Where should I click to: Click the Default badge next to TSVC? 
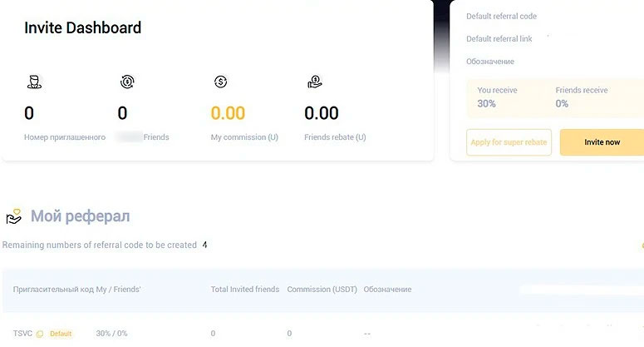click(x=61, y=334)
